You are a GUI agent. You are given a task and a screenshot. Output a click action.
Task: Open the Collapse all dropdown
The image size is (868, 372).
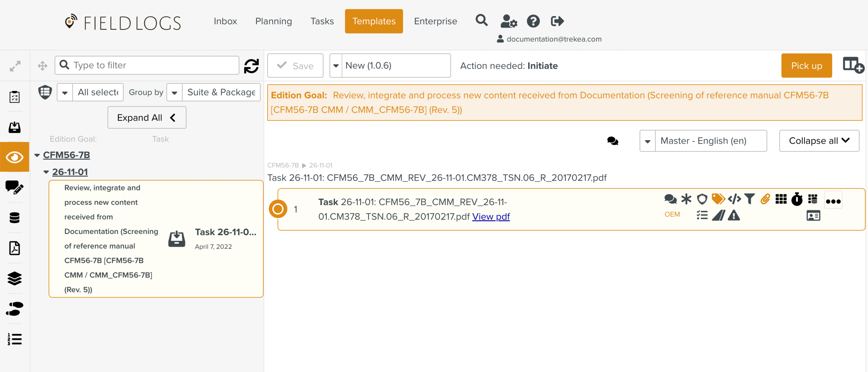(819, 141)
